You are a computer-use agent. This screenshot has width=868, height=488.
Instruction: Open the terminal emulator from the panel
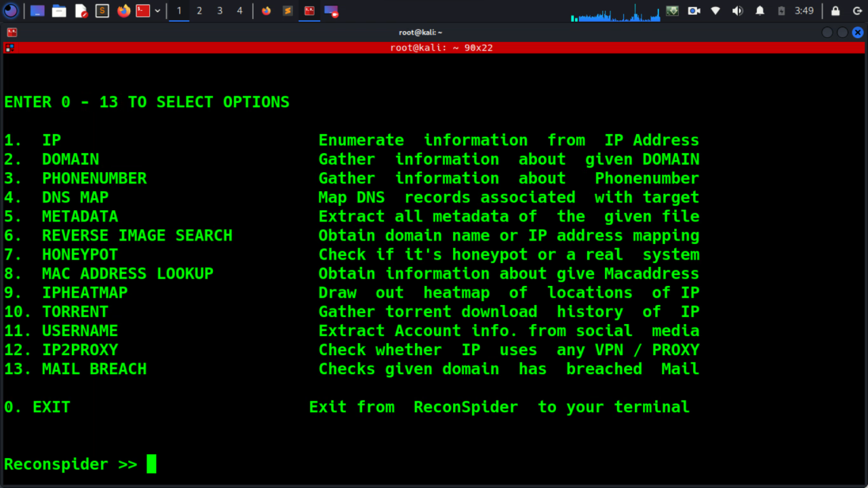[37, 10]
